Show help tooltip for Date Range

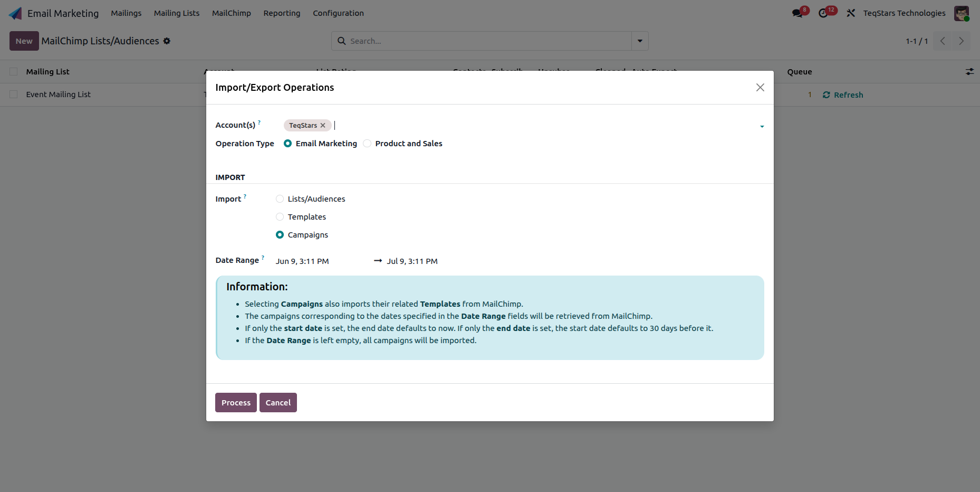(x=263, y=257)
